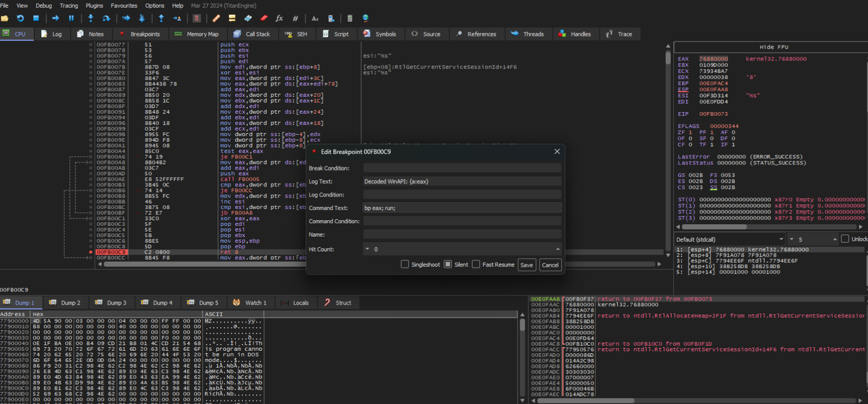Image resolution: width=868 pixels, height=404 pixels.
Task: Select EAX register value 76880000
Action: pyautogui.click(x=713, y=59)
